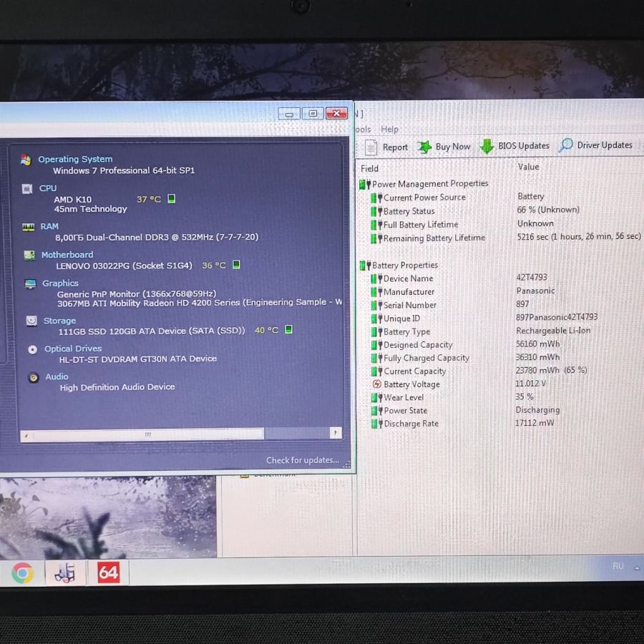Image resolution: width=644 pixels, height=644 pixels.
Task: Click the Optical Drives disc icon
Action: coord(32,349)
